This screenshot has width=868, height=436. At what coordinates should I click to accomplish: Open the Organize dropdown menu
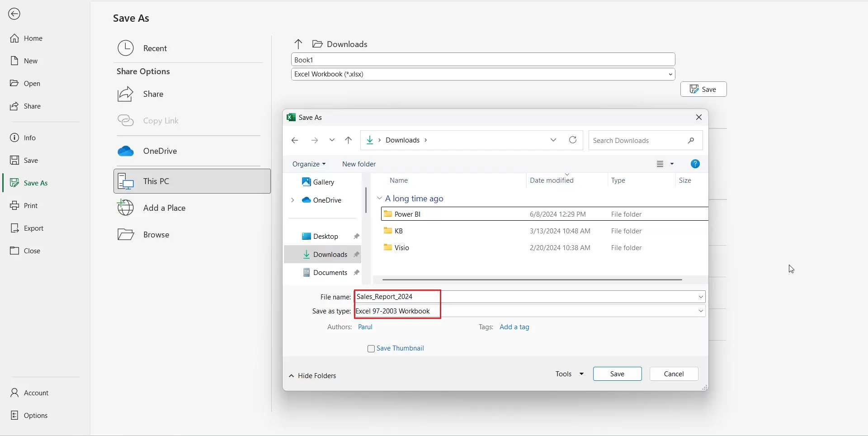[x=309, y=164]
